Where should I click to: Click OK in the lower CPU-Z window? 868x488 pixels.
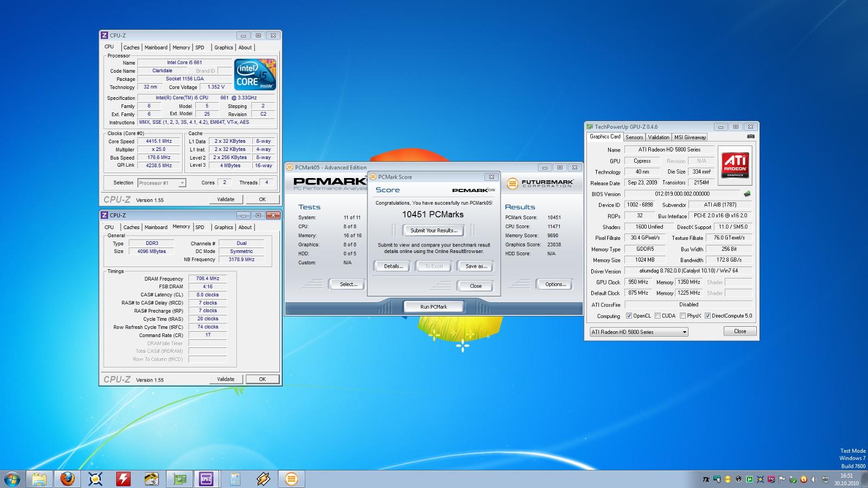click(x=262, y=379)
